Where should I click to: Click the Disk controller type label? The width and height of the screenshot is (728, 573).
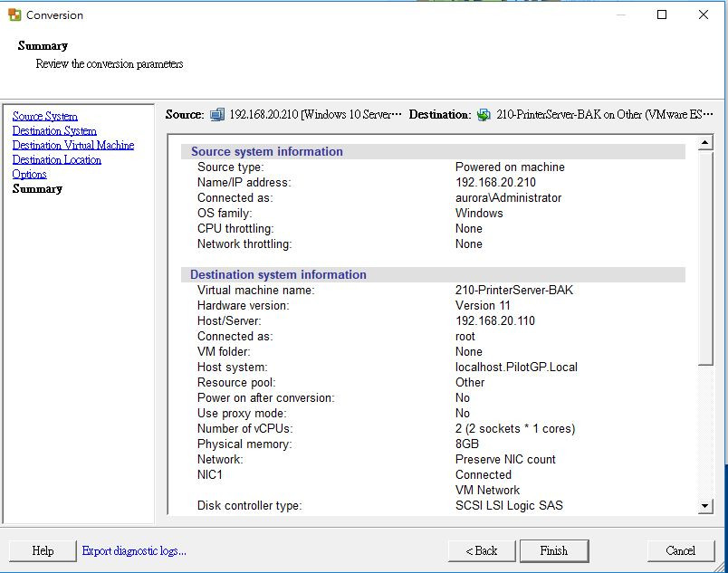pyautogui.click(x=249, y=505)
